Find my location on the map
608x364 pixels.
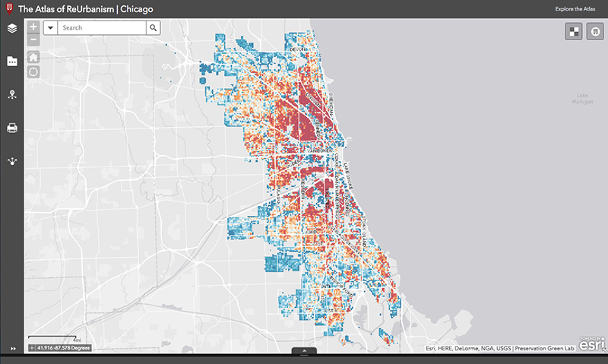click(33, 71)
